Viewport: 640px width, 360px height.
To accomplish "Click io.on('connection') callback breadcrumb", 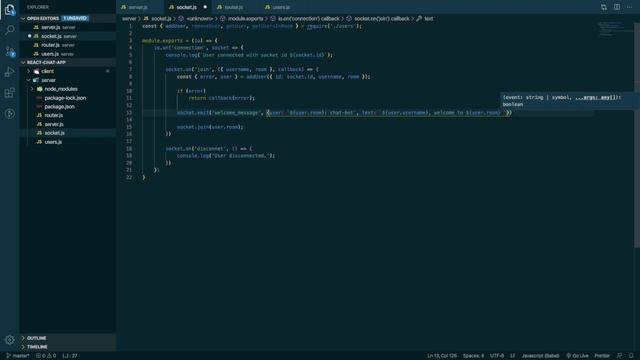I will [309, 18].
